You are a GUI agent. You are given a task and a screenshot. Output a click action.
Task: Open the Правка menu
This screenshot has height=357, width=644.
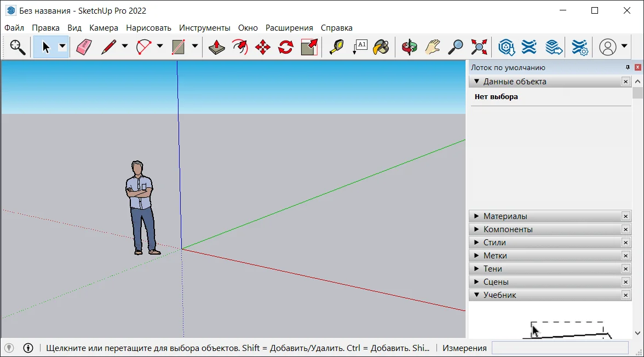tap(45, 27)
